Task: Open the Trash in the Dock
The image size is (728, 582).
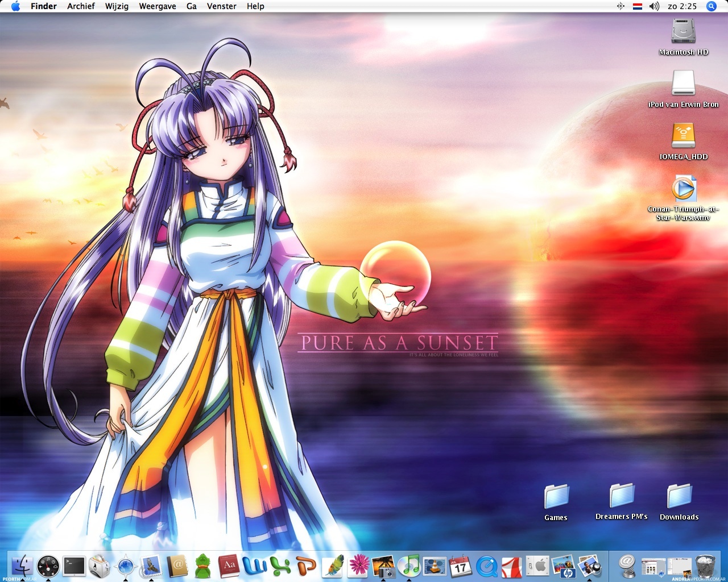Action: tap(705, 566)
